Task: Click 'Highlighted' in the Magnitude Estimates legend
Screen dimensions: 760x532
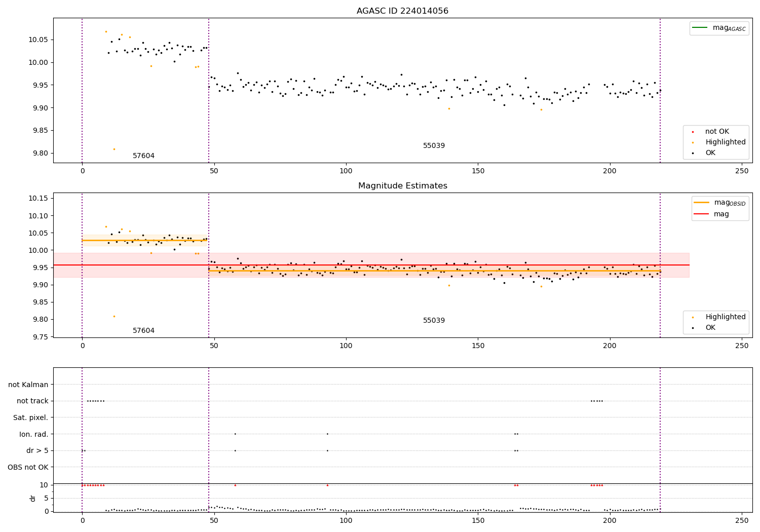Action: [x=725, y=317]
